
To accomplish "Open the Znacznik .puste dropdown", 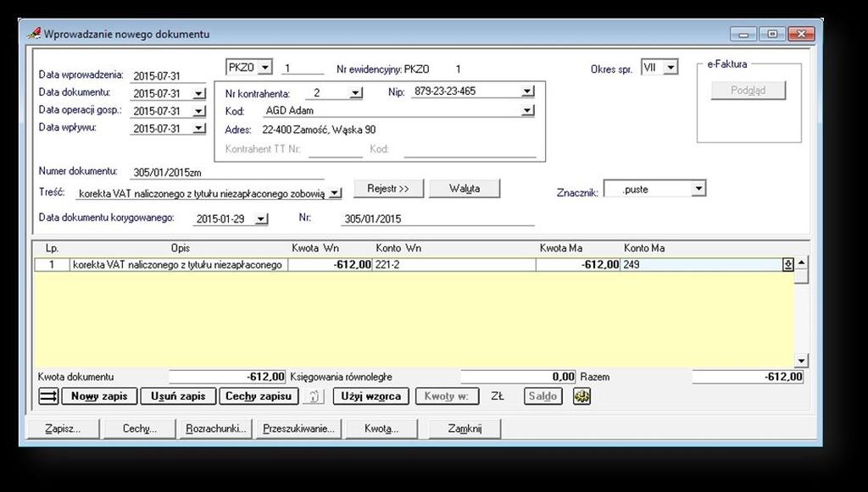I will 698,189.
